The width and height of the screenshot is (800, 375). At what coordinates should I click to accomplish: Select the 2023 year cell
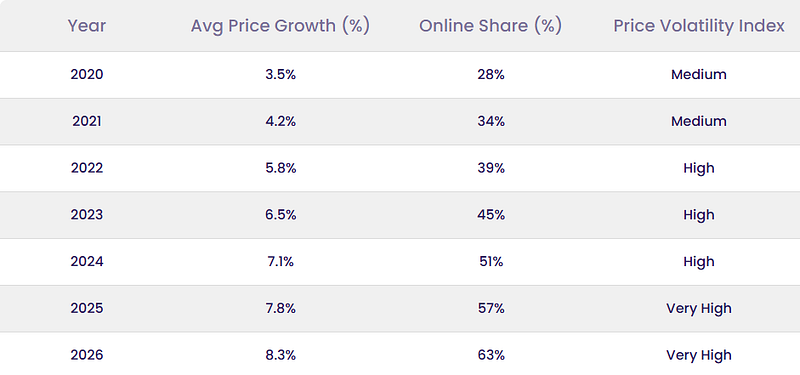click(87, 215)
